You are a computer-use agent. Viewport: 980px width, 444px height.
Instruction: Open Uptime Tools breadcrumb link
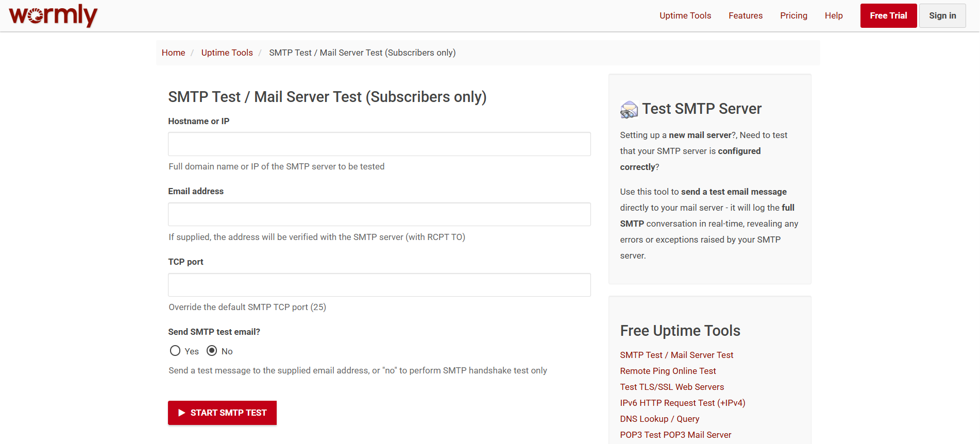[227, 53]
